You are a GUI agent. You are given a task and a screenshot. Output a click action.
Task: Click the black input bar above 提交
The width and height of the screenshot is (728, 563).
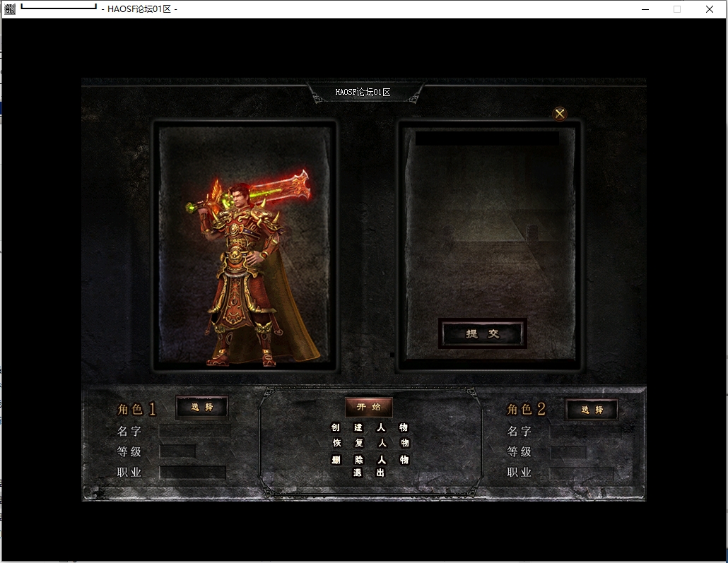487,138
